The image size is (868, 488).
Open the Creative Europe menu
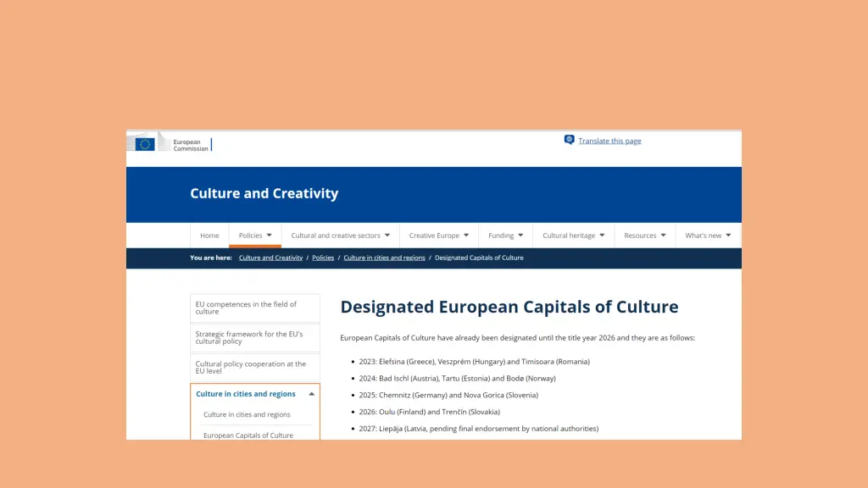(434, 236)
